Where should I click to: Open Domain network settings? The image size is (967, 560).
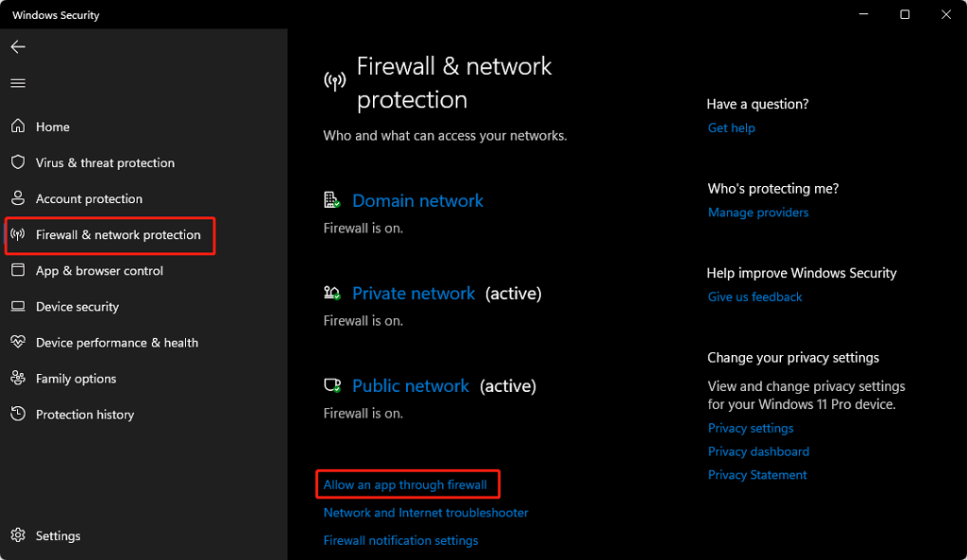pos(417,200)
